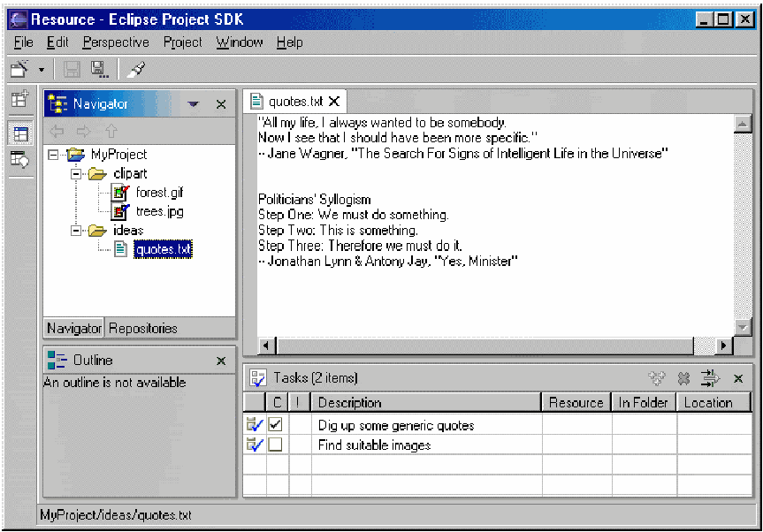Click the Tasks view title icon

point(258,378)
